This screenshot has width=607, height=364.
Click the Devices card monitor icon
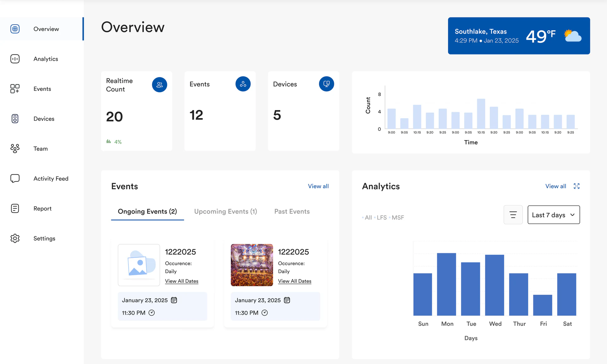click(327, 84)
